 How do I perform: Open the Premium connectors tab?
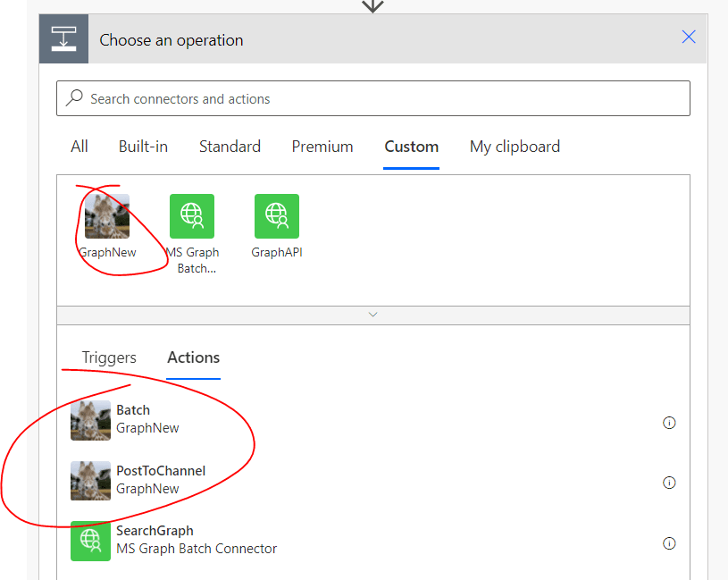point(322,146)
